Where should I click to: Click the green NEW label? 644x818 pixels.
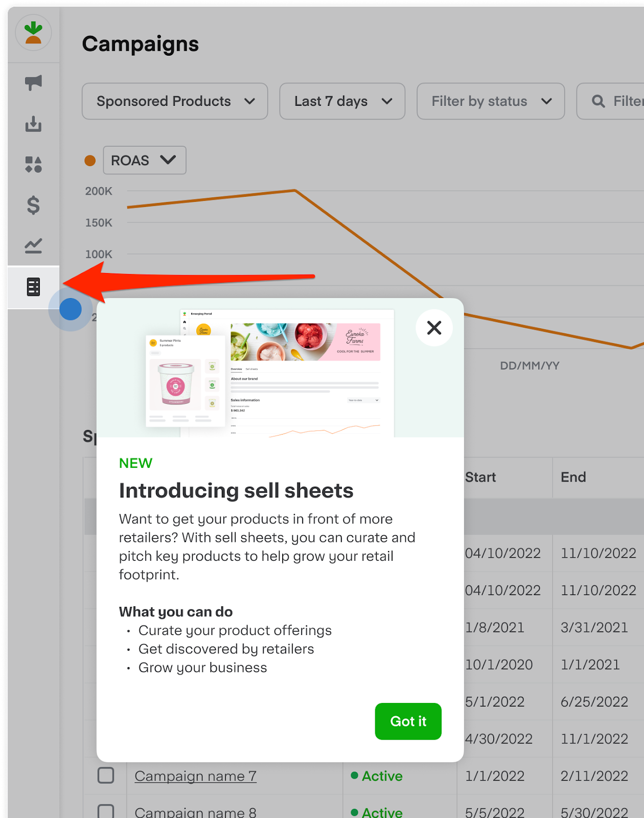135,463
